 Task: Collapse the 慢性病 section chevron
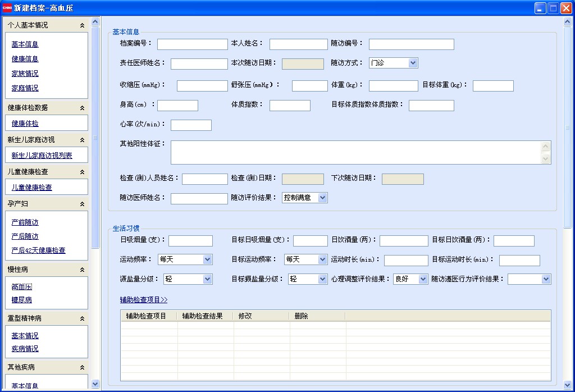pos(82,270)
